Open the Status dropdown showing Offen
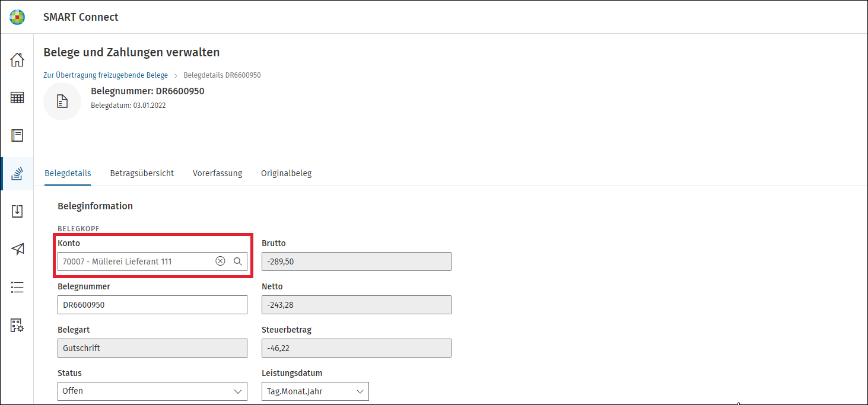 click(152, 391)
